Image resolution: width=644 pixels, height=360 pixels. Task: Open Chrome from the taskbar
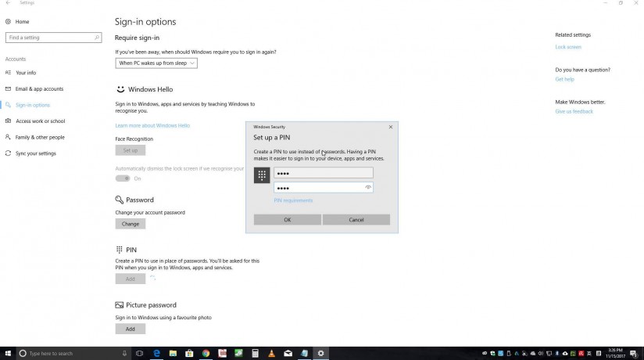tap(206, 354)
